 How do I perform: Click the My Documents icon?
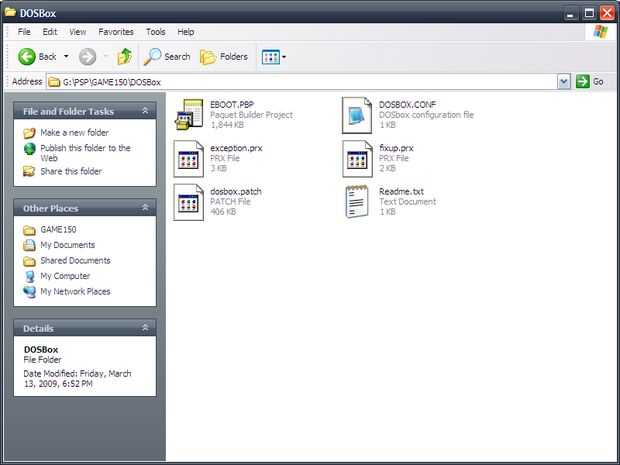(x=29, y=245)
